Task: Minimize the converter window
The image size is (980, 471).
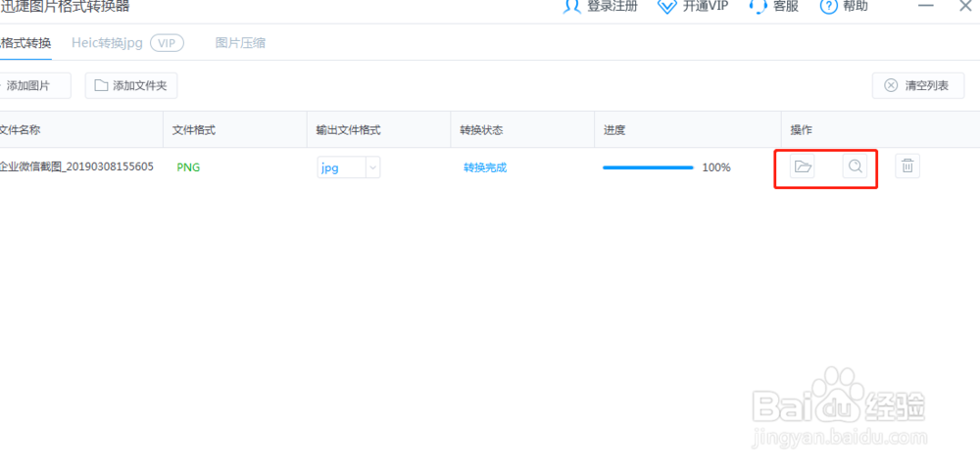Action: tap(926, 6)
